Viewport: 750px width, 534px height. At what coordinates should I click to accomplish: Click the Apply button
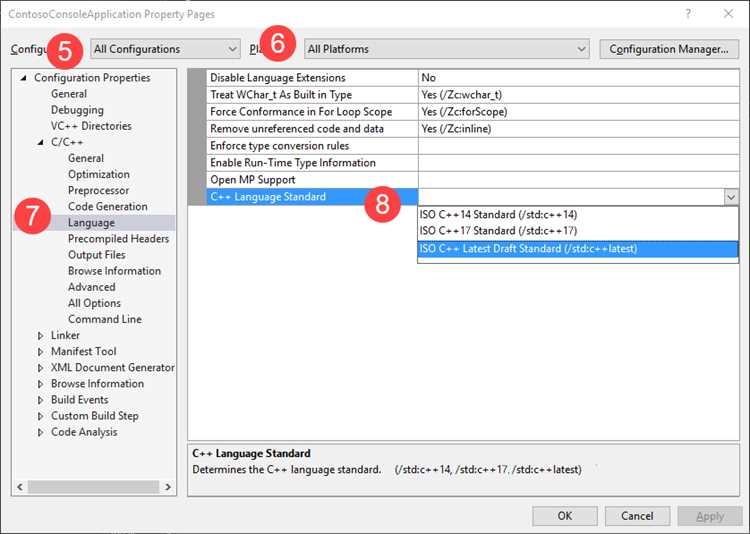[x=710, y=516]
